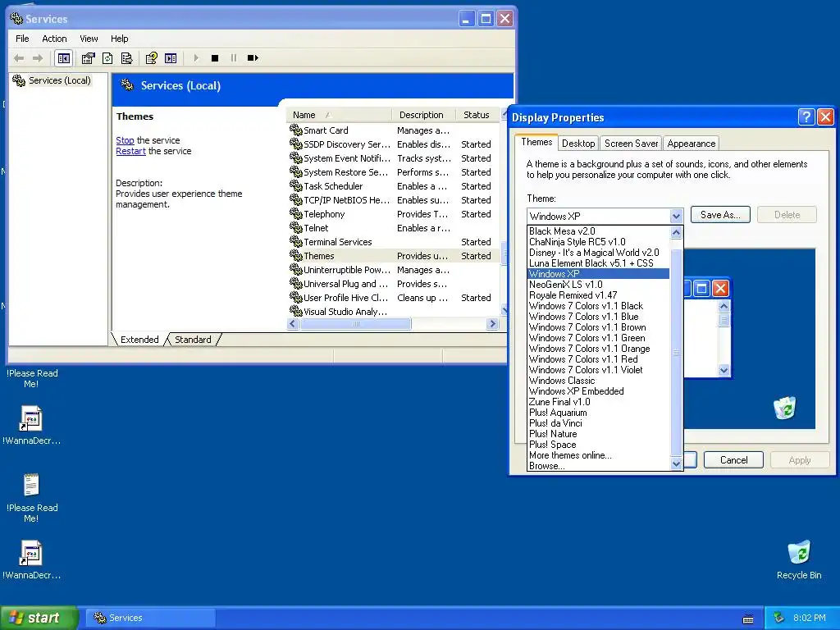Image resolution: width=840 pixels, height=630 pixels.
Task: Click services list horizontal scroll right arrow
Action: point(492,323)
